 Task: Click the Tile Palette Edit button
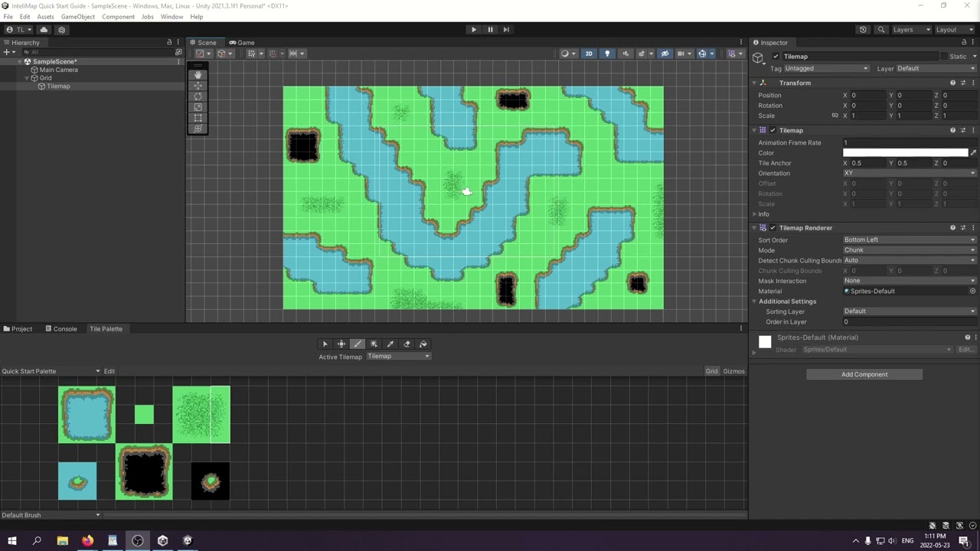(109, 371)
